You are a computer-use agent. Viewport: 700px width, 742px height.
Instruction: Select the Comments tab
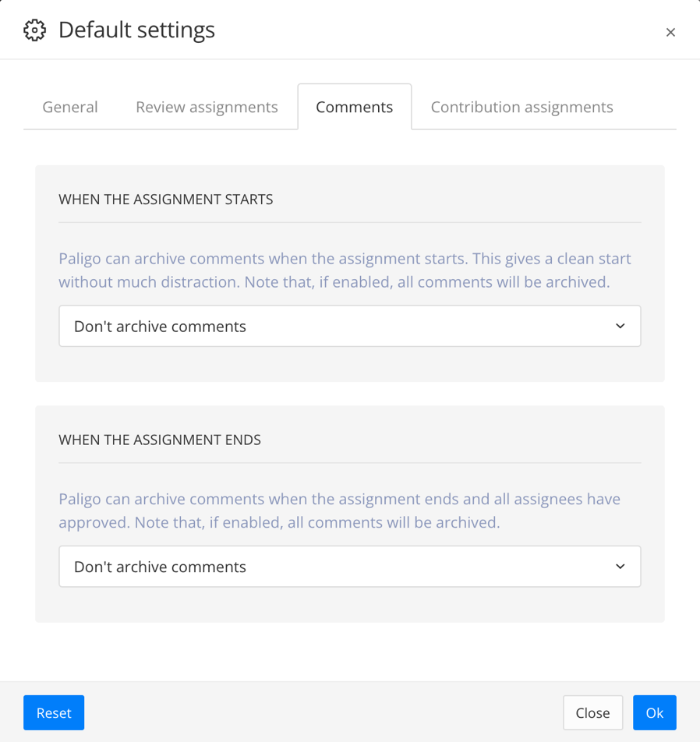tap(354, 107)
